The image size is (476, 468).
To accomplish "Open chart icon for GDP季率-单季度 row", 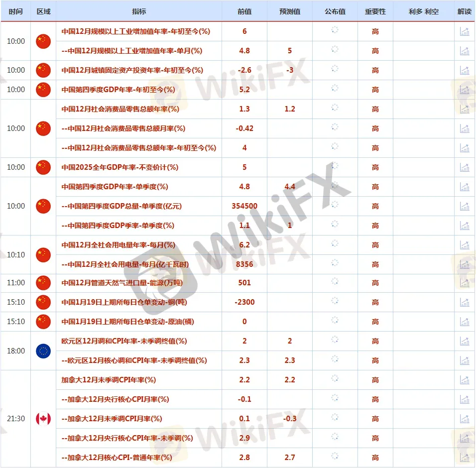I will (465, 226).
